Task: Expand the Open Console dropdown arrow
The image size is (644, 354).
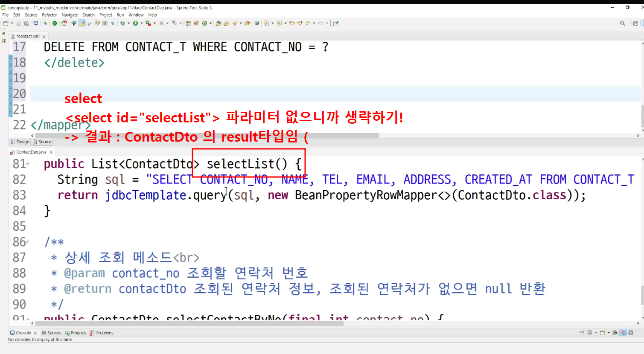Action: [609, 333]
